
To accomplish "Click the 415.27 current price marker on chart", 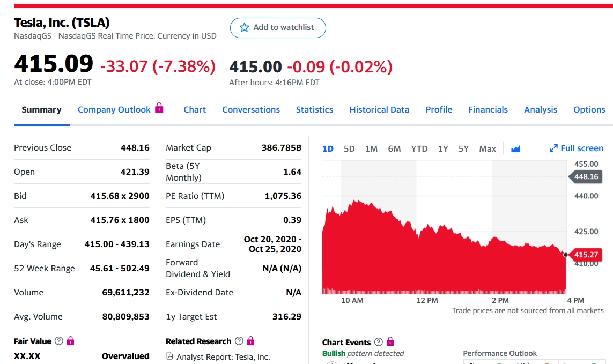I will (x=586, y=255).
